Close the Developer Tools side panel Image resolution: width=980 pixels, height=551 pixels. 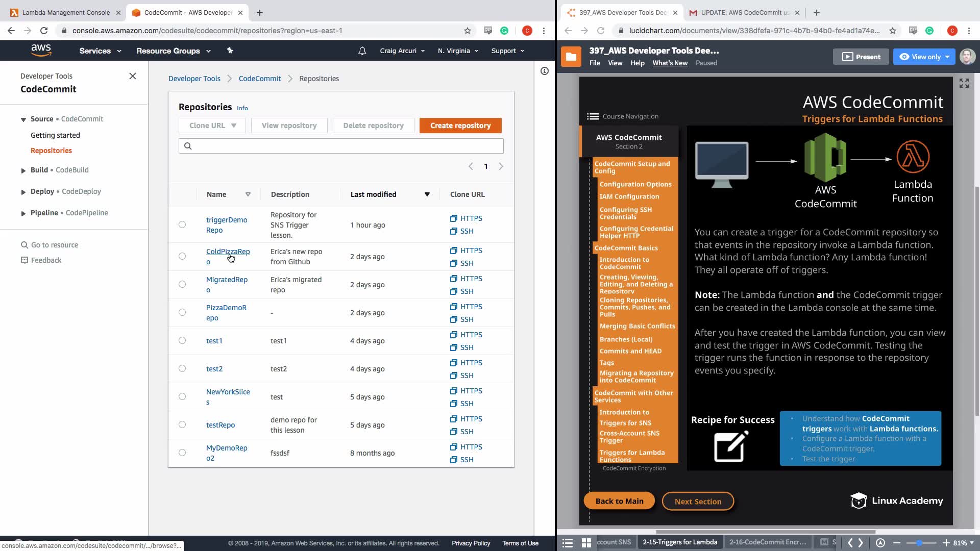(133, 76)
